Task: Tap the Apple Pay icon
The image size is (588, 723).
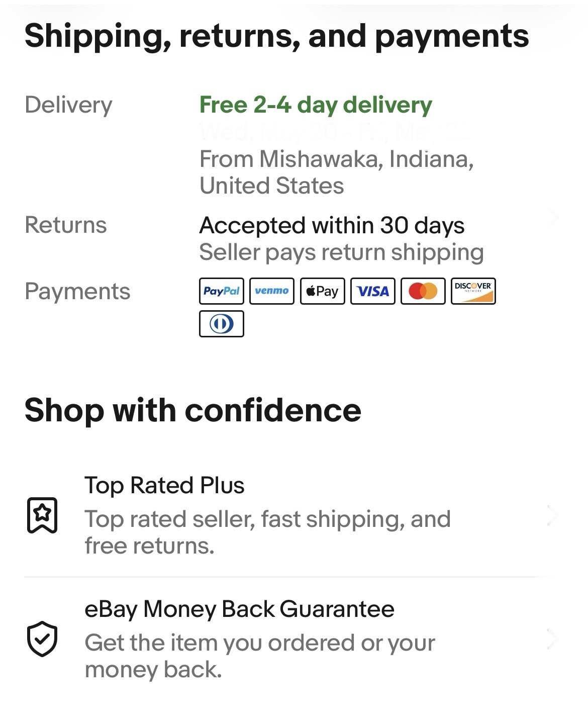Action: click(x=322, y=291)
